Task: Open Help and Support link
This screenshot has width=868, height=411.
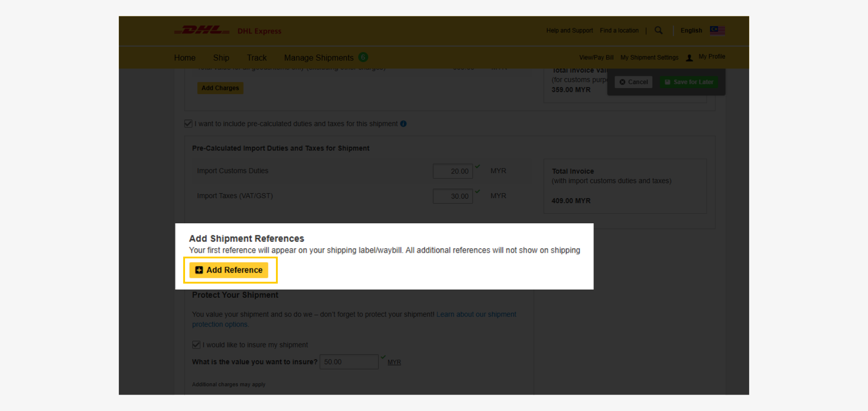Action: click(x=570, y=31)
